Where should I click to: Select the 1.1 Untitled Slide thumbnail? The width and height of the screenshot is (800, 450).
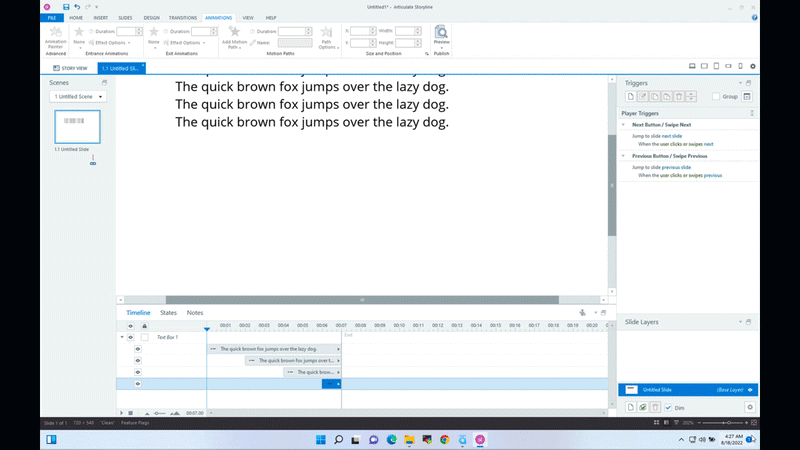coord(77,127)
